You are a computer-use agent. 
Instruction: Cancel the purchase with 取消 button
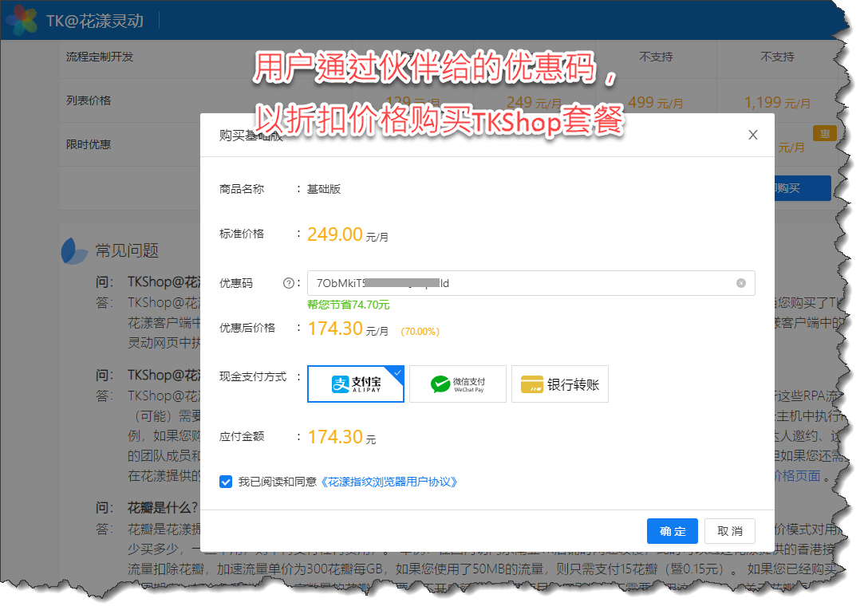point(730,531)
